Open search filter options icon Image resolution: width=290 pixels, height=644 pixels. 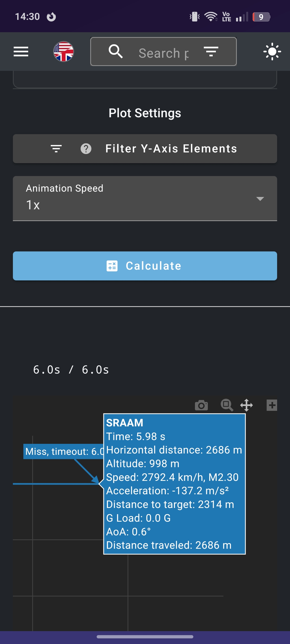[211, 51]
